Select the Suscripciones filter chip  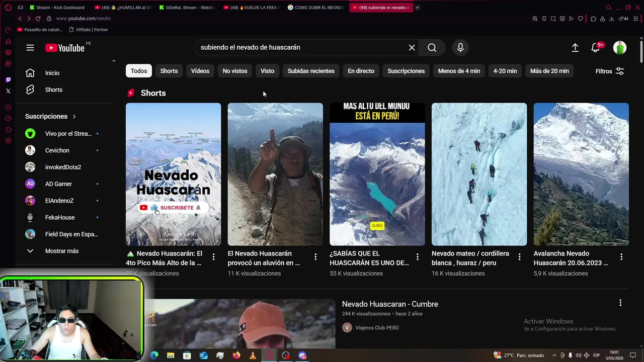(406, 71)
